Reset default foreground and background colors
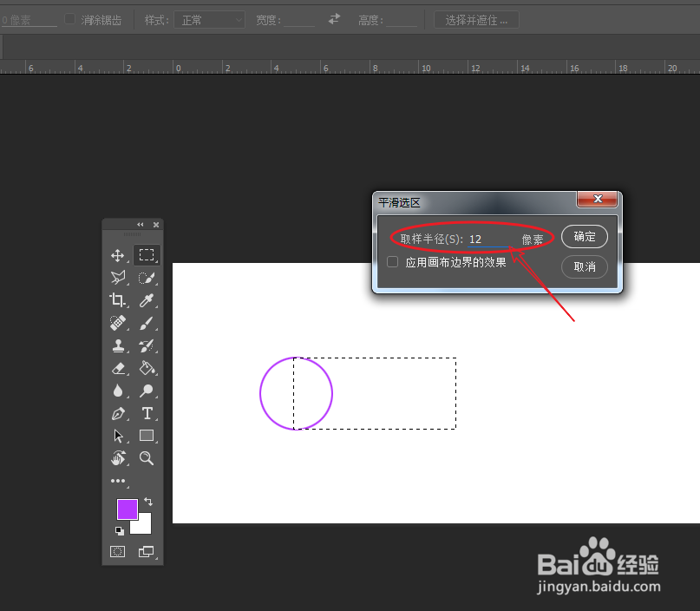 [119, 530]
